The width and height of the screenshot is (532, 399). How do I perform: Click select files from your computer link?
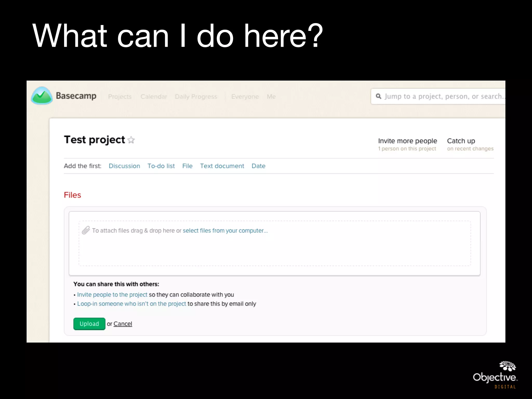(225, 231)
